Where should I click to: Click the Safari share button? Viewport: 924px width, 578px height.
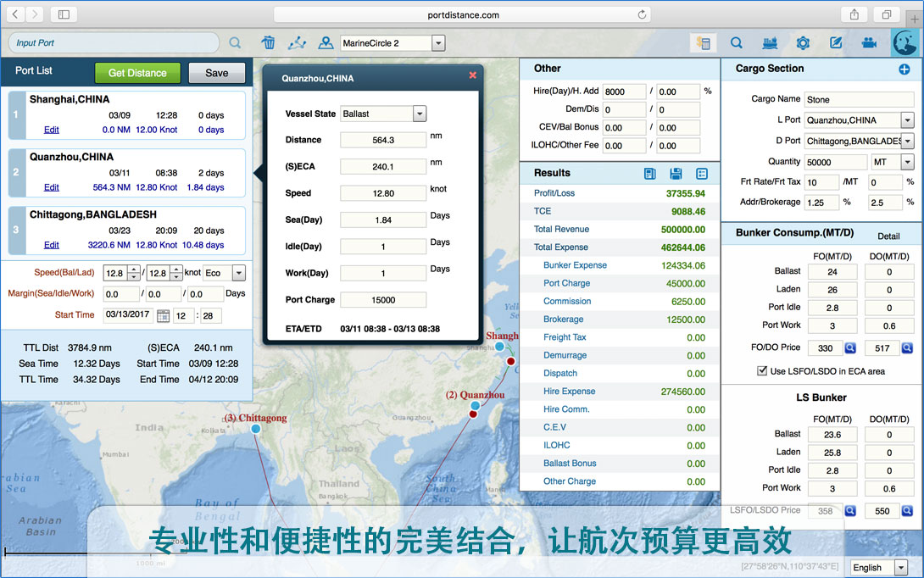pyautogui.click(x=854, y=14)
